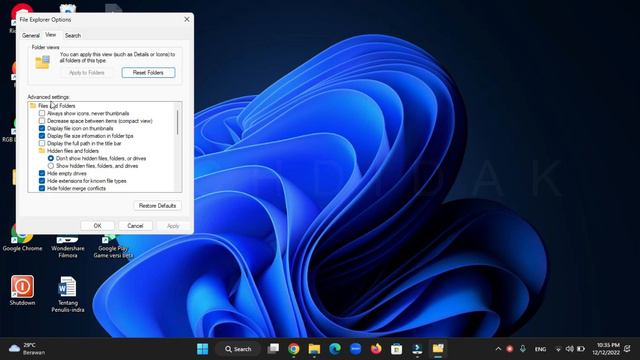Click the greyed Apply button
The width and height of the screenshot is (640, 360).
pyautogui.click(x=173, y=226)
